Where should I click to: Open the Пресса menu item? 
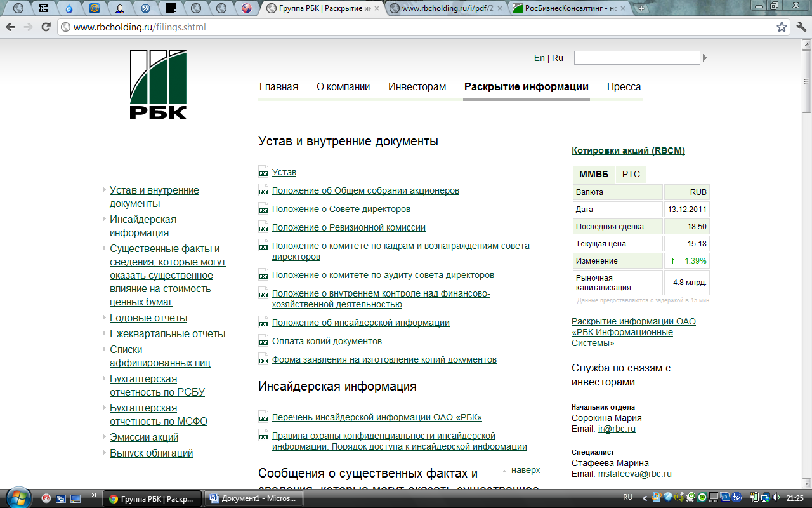tap(624, 87)
